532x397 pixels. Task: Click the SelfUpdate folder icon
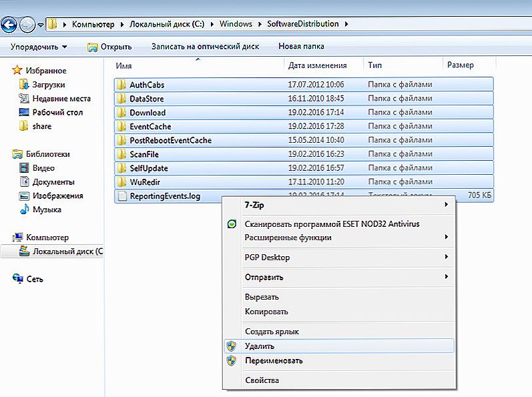tap(121, 168)
